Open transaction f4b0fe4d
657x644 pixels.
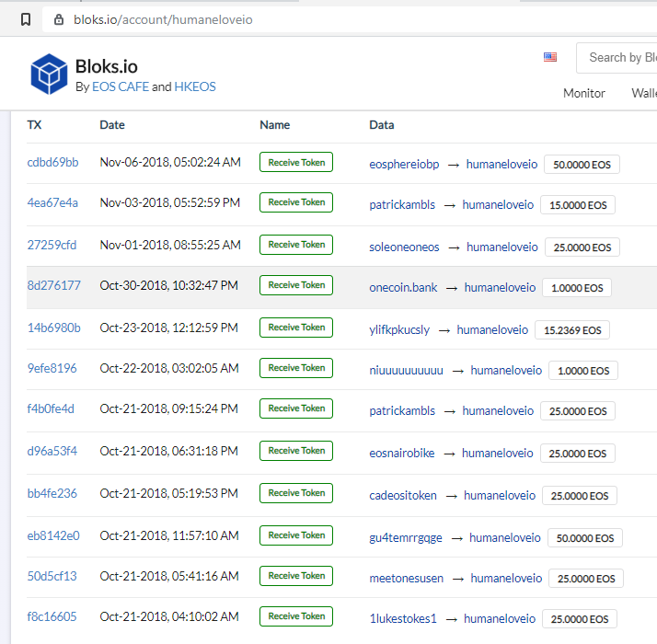51,409
